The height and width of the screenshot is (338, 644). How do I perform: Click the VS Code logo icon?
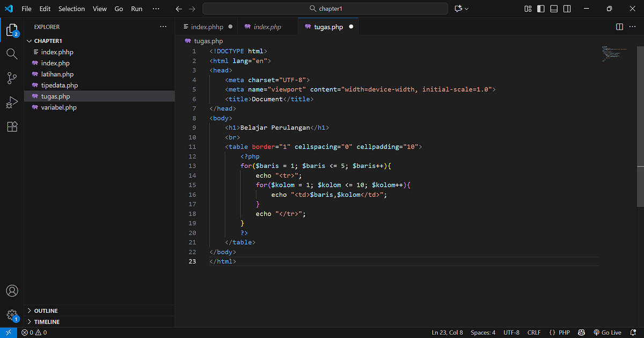click(x=9, y=9)
